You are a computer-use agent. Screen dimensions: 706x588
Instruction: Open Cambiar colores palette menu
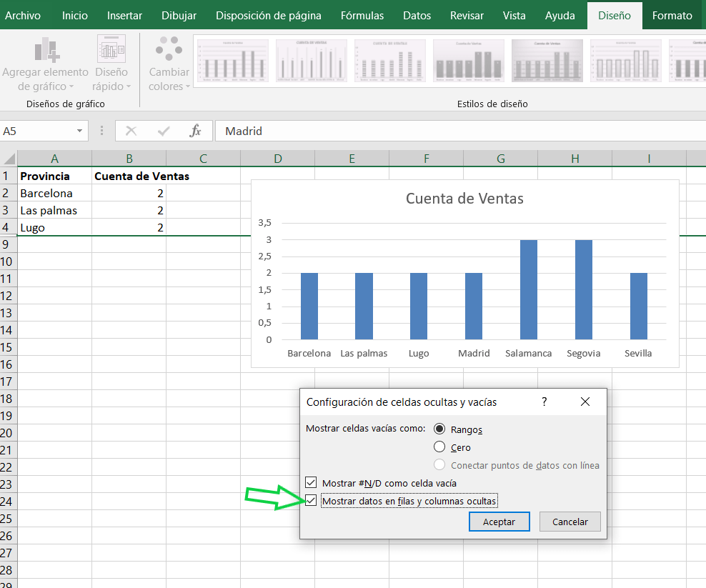click(x=169, y=64)
